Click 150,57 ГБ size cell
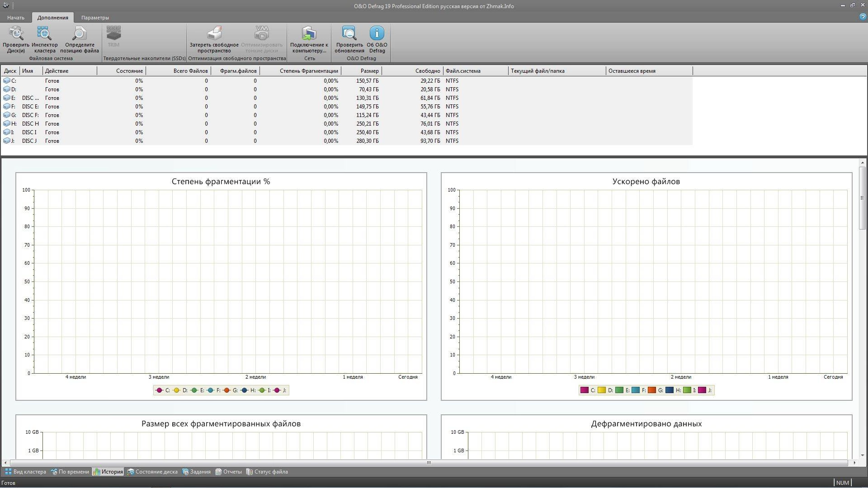This screenshot has width=868, height=488. coord(368,81)
